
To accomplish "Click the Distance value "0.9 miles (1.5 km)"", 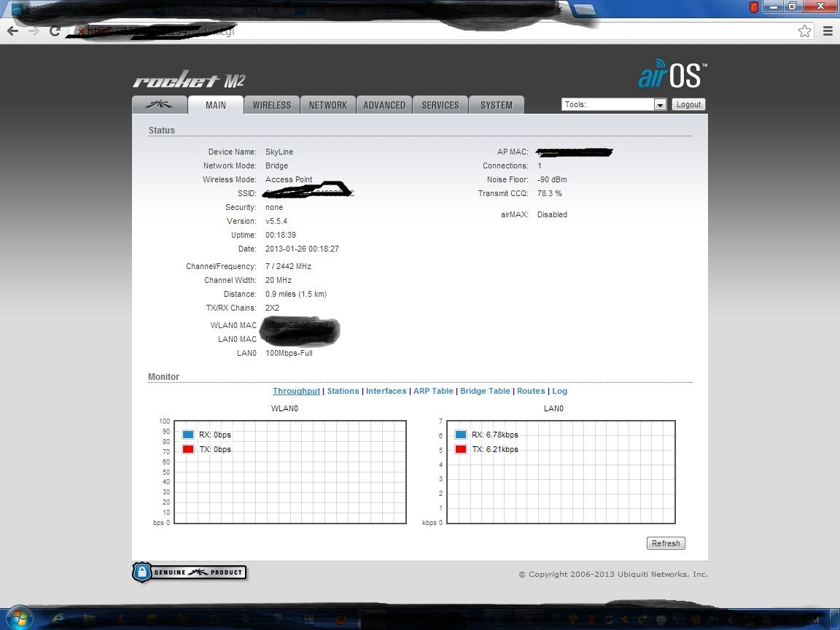I will 296,294.
